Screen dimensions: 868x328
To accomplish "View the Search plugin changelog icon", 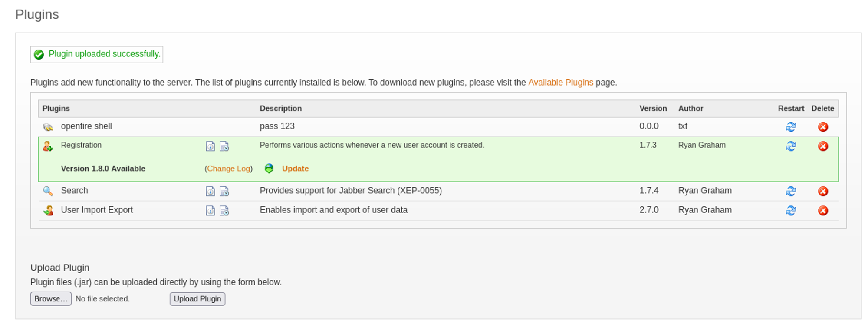I will [x=224, y=191].
